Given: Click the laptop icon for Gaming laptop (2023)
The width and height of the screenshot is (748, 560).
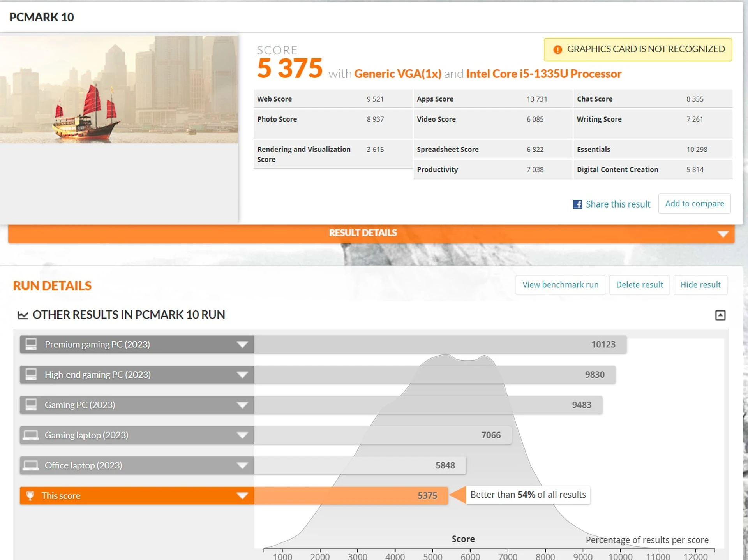Looking at the screenshot, I should (x=31, y=435).
